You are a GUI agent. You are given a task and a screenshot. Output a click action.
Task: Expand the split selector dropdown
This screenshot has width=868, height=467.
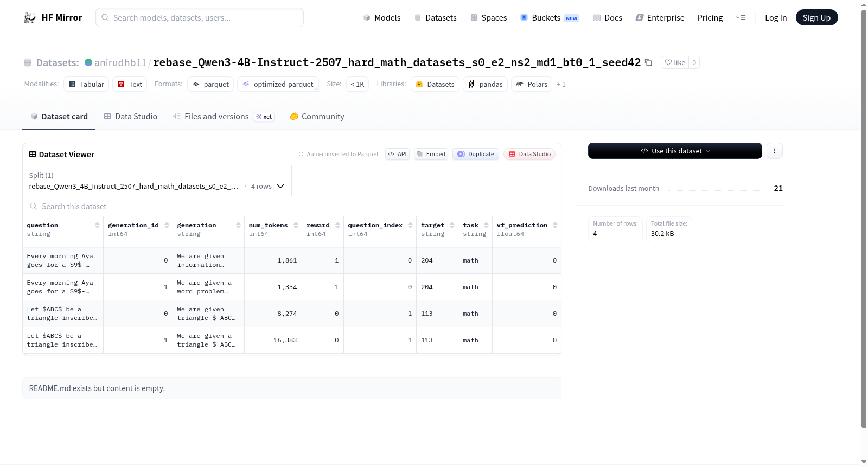pyautogui.click(x=157, y=181)
